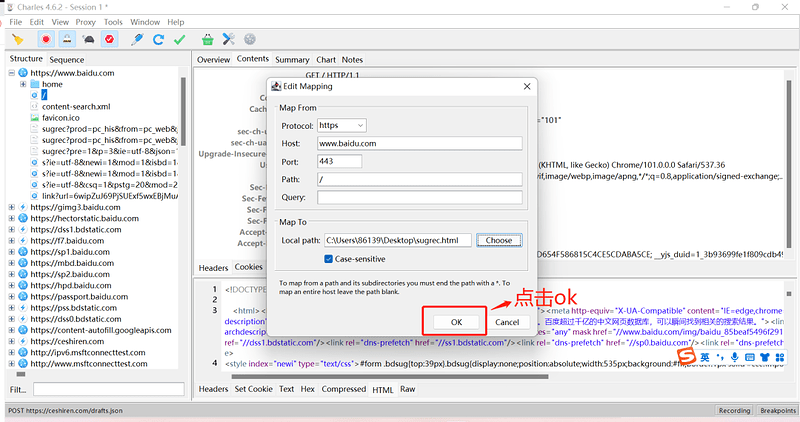Switch to the Summary tab
This screenshot has height=422, width=800.
pyautogui.click(x=292, y=60)
